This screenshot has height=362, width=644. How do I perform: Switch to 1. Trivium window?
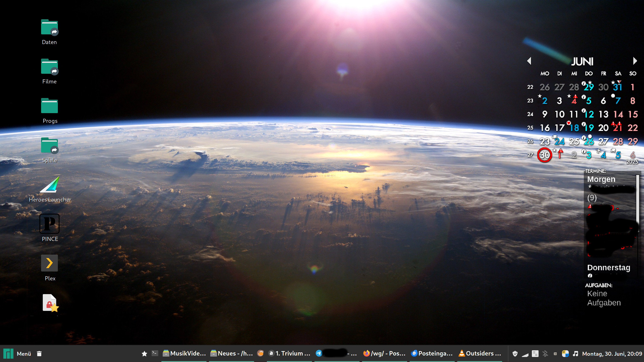(x=289, y=353)
